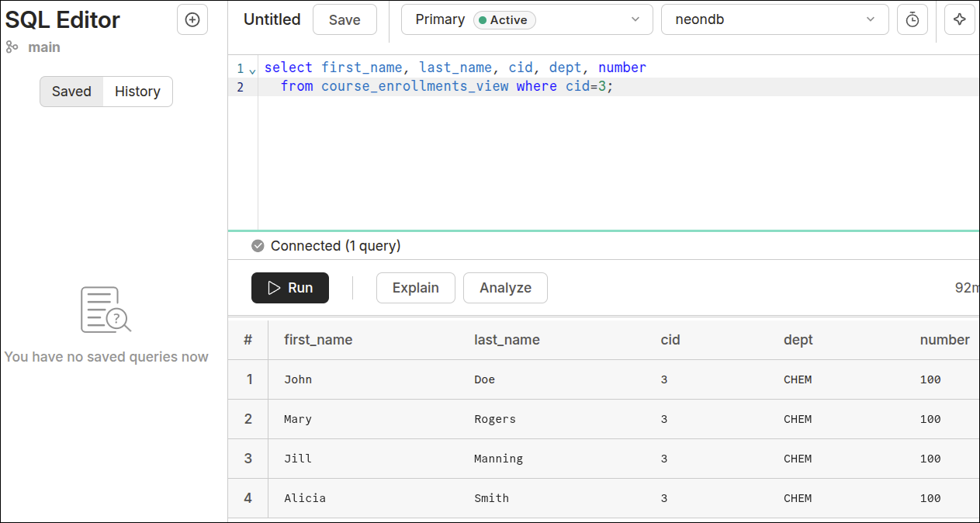The height and width of the screenshot is (523, 980).
Task: Click the Explain button
Action: 415,288
